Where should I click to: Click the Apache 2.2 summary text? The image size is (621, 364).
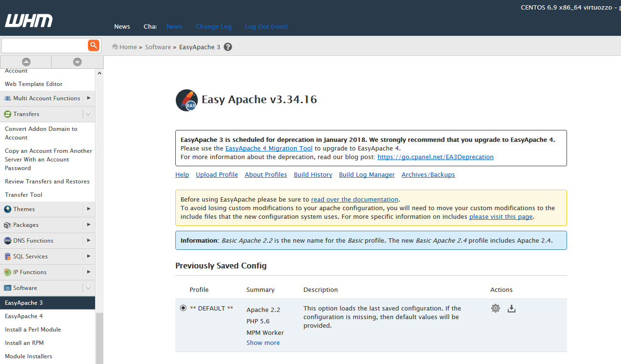(x=263, y=310)
